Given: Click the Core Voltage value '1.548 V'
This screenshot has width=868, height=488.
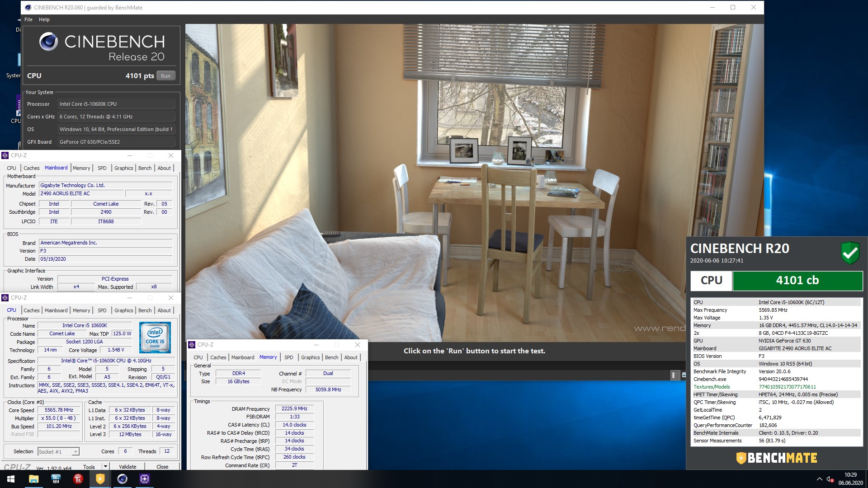Looking at the screenshot, I should [116, 350].
